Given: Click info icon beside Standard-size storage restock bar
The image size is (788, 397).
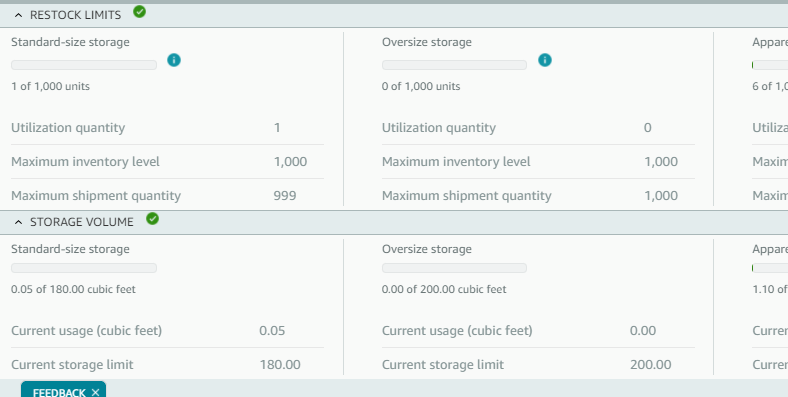Looking at the screenshot, I should 174,60.
